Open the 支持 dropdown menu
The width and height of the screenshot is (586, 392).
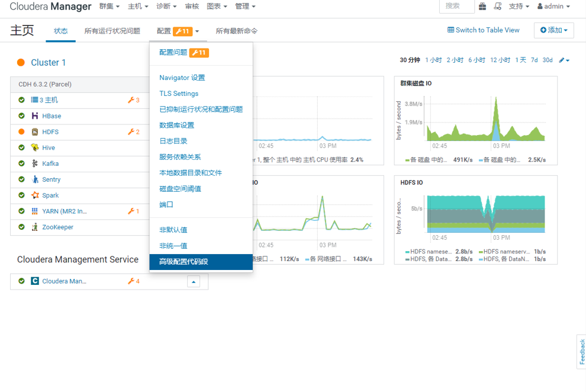click(519, 7)
